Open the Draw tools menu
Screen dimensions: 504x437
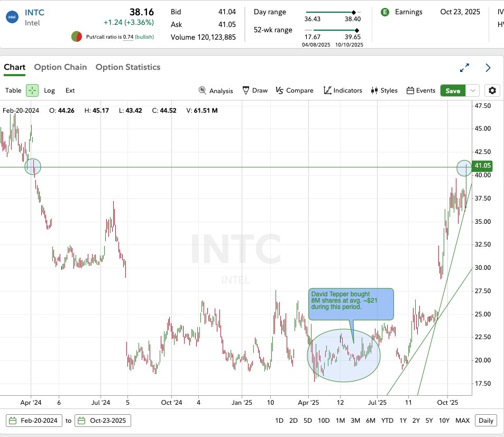pyautogui.click(x=255, y=90)
